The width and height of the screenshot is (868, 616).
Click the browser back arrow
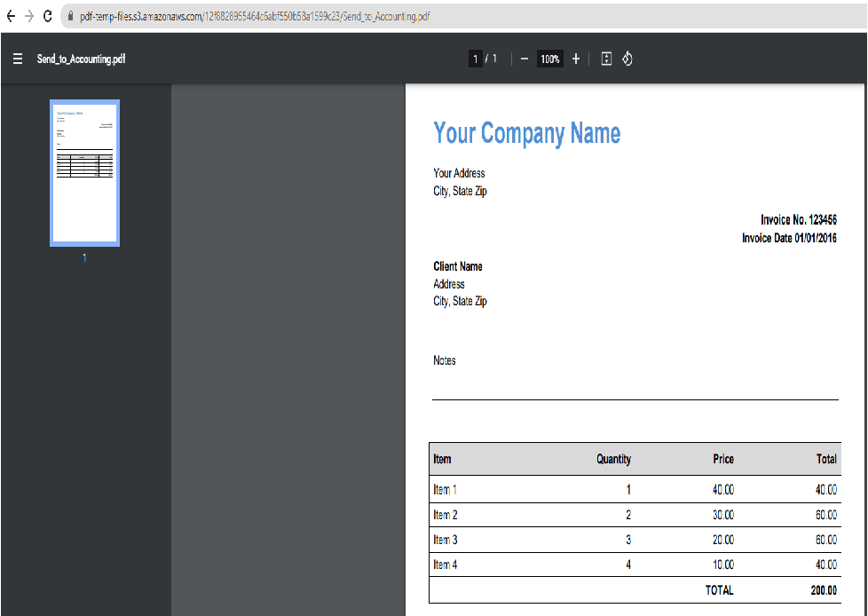[11, 17]
